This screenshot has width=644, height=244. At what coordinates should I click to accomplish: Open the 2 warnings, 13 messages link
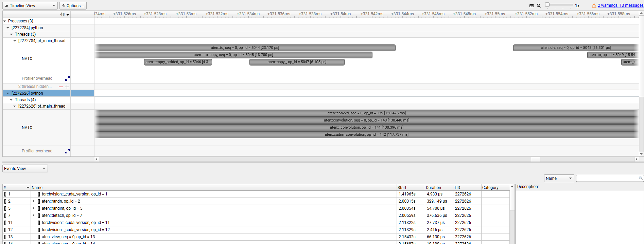click(620, 5)
